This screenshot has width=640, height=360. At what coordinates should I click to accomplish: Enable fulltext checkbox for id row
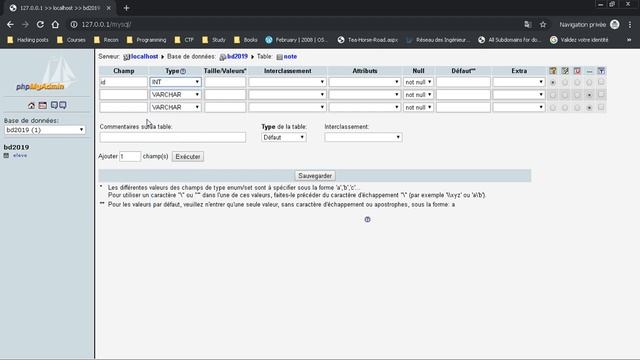601,82
